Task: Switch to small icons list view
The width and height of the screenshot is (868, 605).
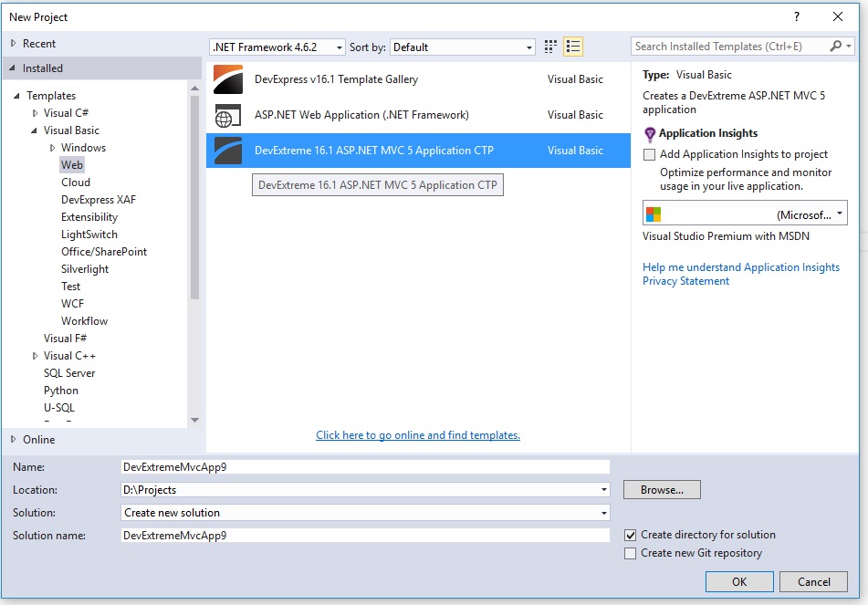Action: pyautogui.click(x=573, y=47)
